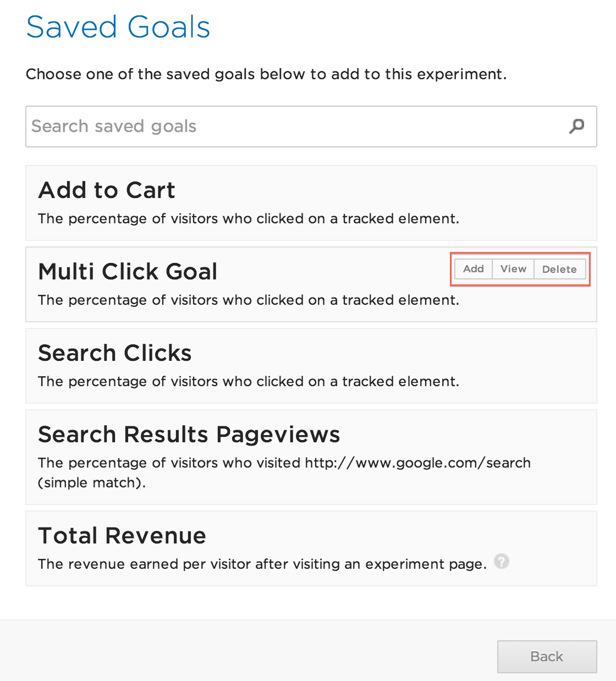Focus the Search saved goals field
The image size is (616, 681).
(x=291, y=127)
